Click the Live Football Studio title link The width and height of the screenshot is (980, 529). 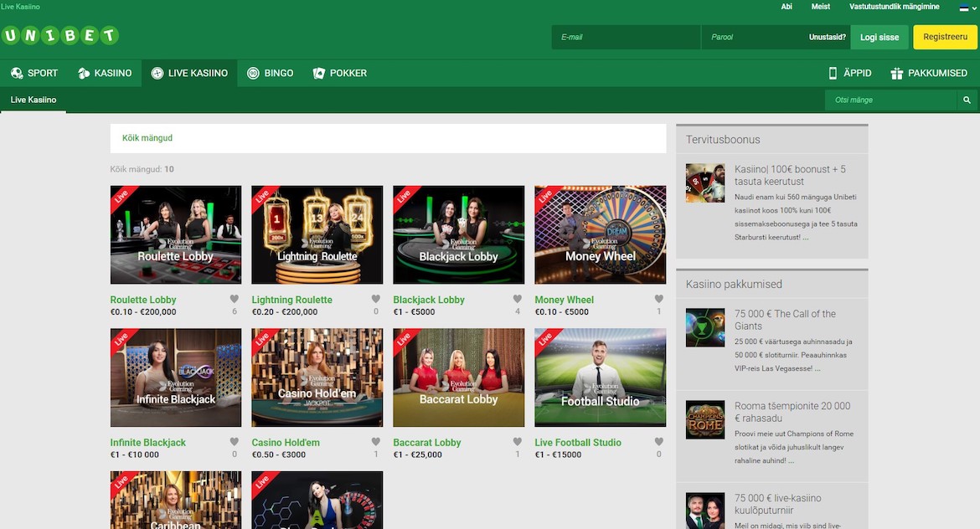point(578,442)
